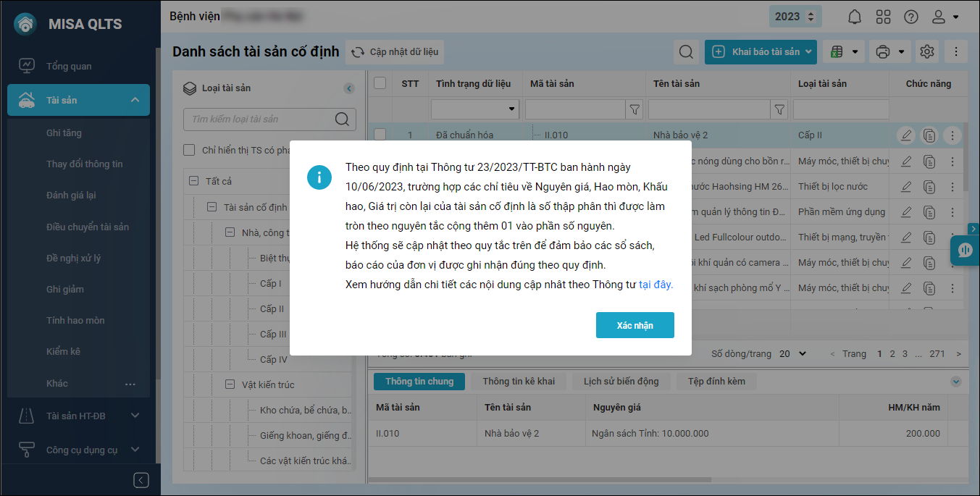Click the info icon in dialog

pos(319,177)
